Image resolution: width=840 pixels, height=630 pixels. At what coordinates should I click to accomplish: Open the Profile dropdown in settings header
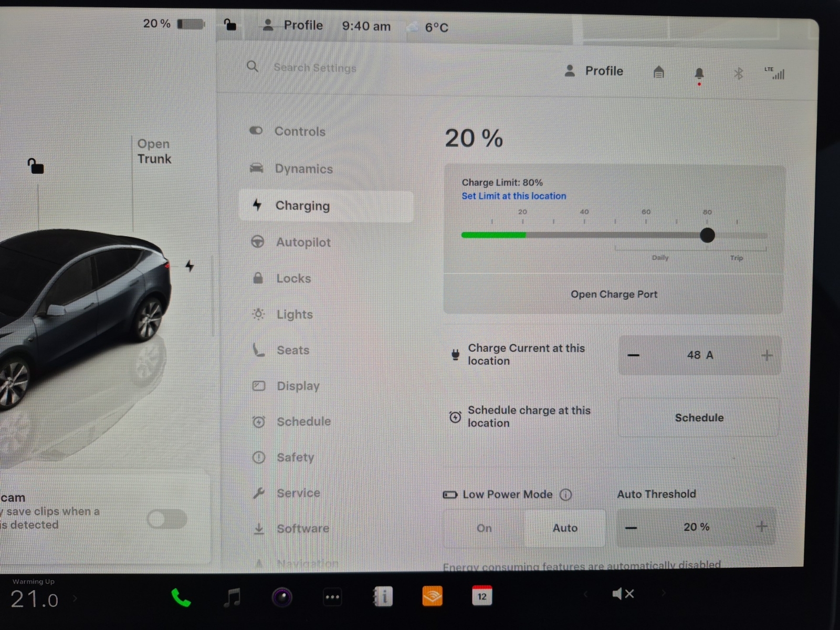(x=594, y=71)
